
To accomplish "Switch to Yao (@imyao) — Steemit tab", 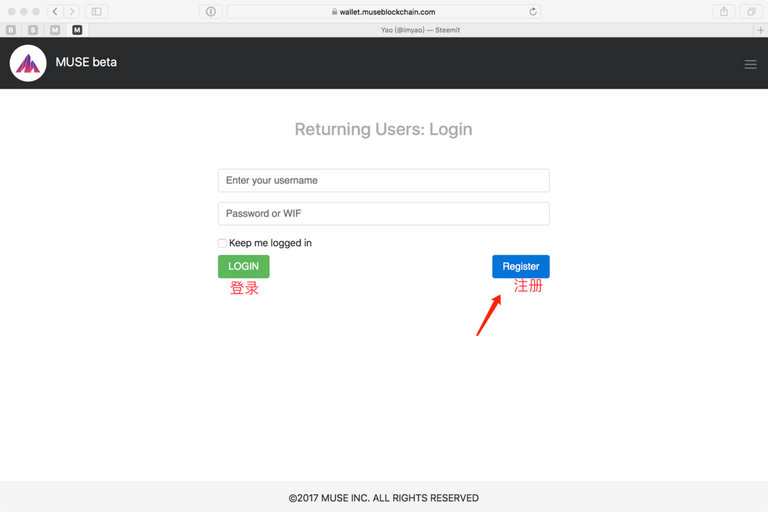I will point(420,30).
